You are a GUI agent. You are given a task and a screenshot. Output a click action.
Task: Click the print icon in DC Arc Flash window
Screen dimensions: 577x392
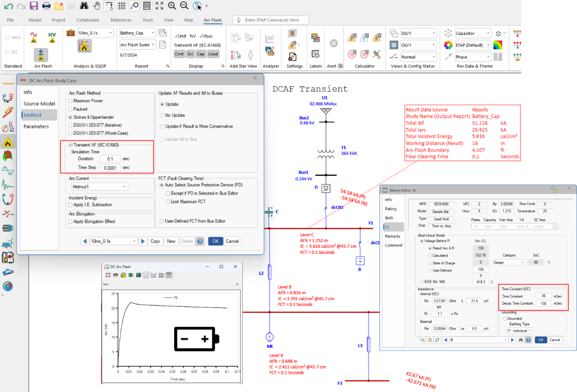coord(116,275)
